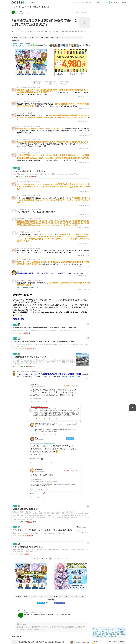
Task: Open the ランキング navigation item
Action: coord(22,7)
